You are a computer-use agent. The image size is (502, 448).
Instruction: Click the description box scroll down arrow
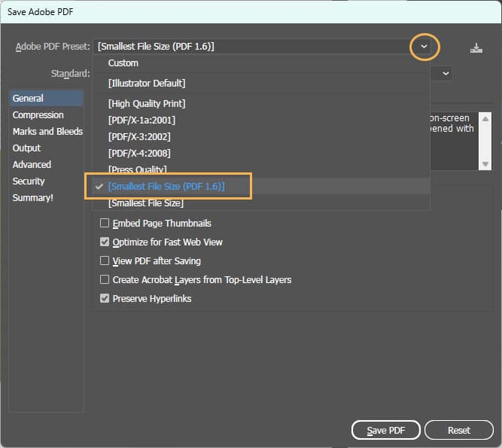486,163
